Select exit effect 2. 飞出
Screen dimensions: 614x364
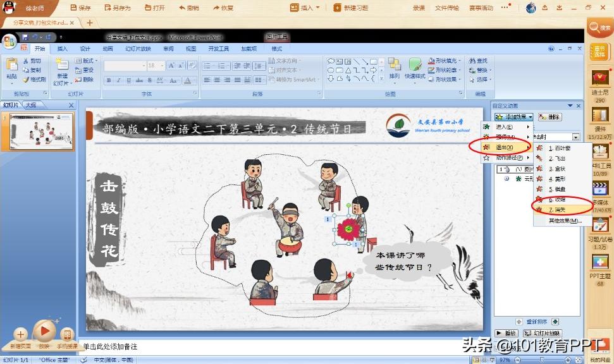click(563, 158)
